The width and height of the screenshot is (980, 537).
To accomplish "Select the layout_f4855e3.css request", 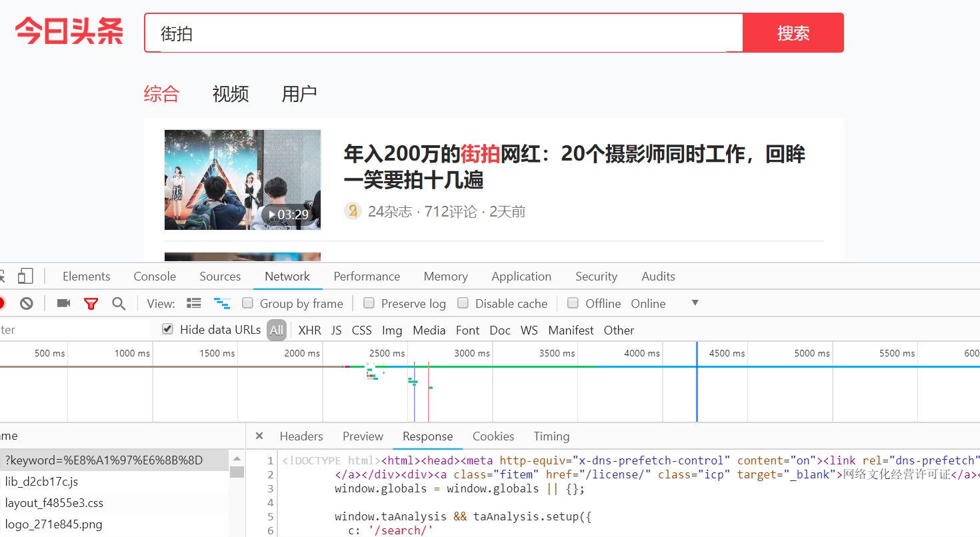I will pos(114,503).
